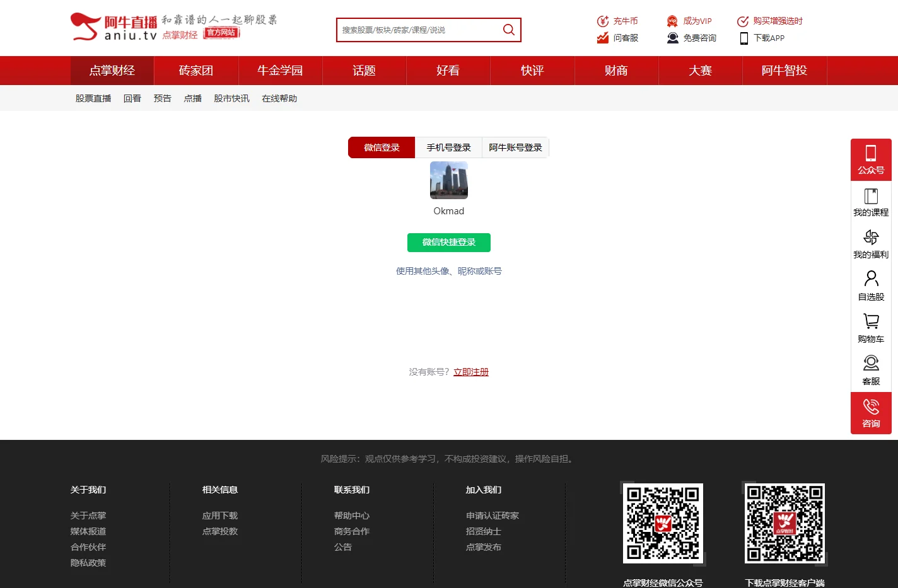The image size is (898, 588).
Task: Open the 大赛 nav menu
Action: point(700,71)
